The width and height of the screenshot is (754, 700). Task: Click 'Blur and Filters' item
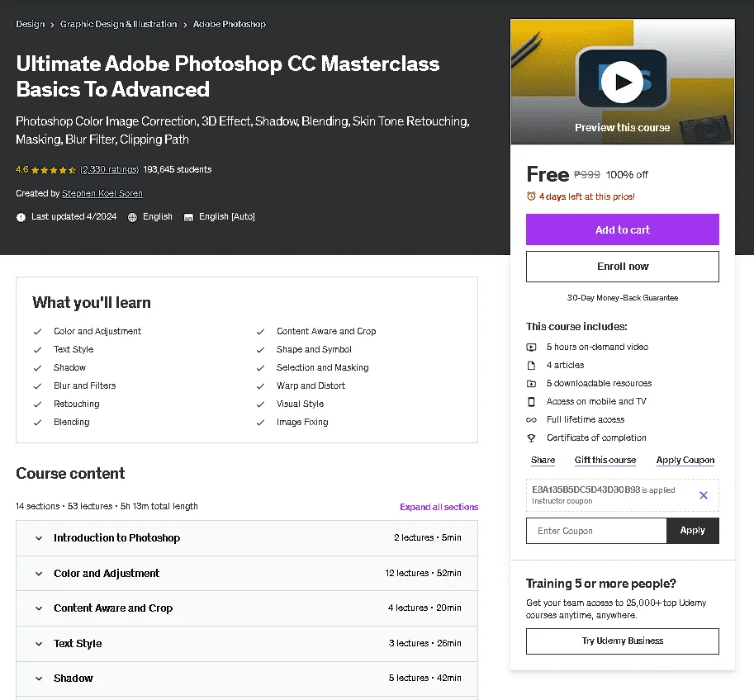tap(84, 385)
